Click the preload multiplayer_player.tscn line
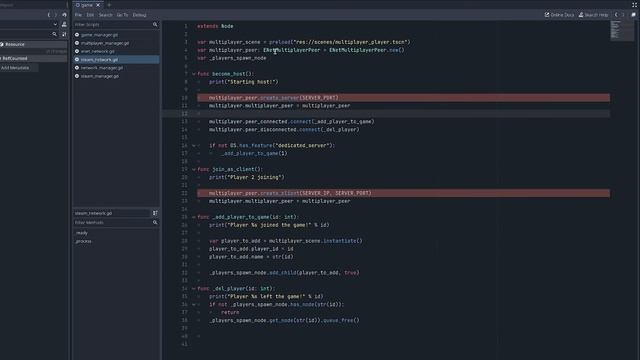 pos(304,42)
